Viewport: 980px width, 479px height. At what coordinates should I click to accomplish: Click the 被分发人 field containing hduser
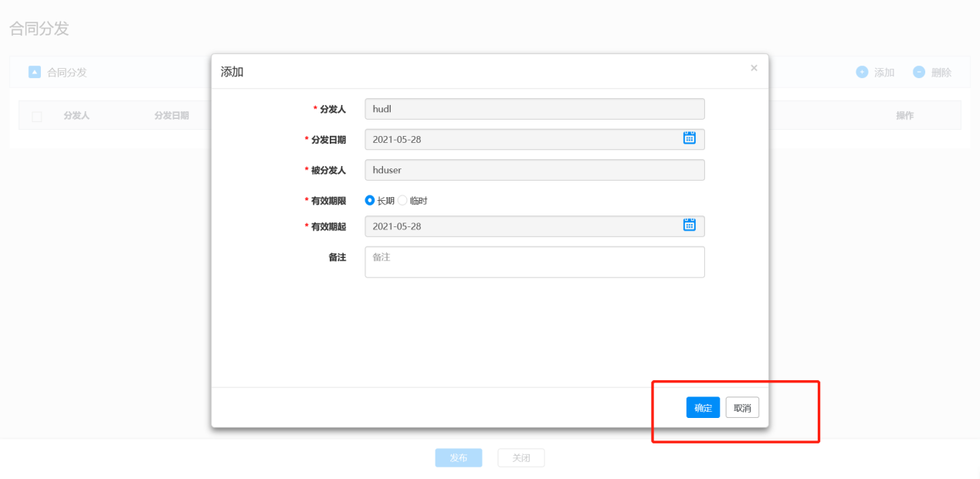point(534,170)
